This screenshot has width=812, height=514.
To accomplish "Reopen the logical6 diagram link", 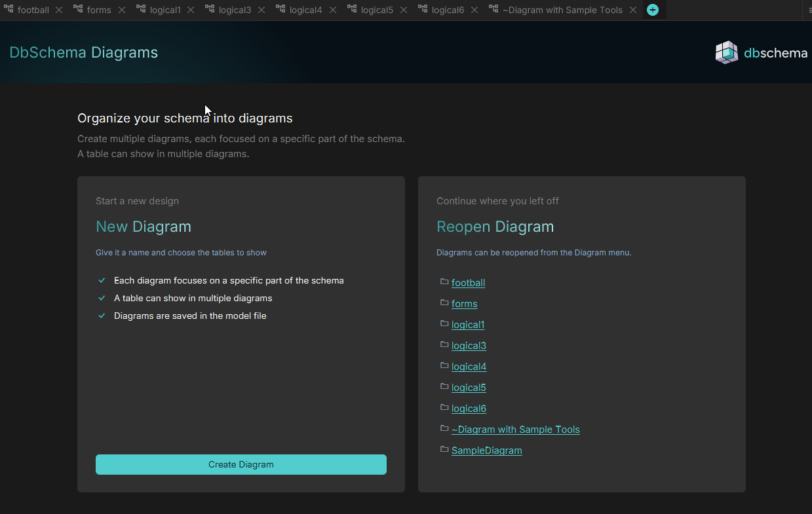I will pyautogui.click(x=469, y=409).
